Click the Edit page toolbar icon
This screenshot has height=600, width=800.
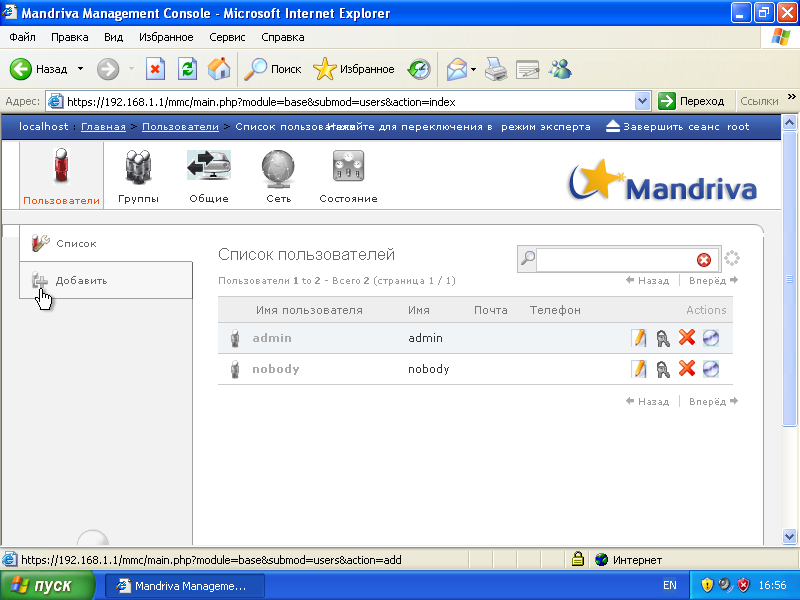tap(528, 69)
